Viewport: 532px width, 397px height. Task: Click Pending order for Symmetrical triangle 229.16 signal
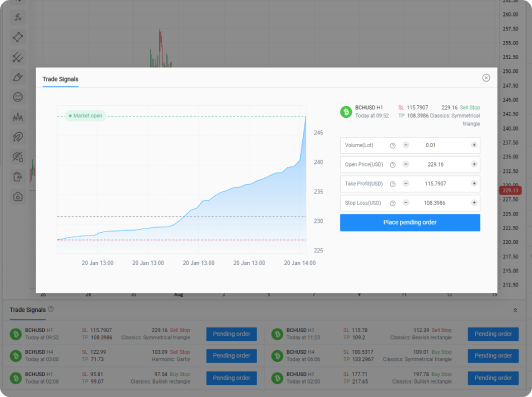pyautogui.click(x=231, y=334)
